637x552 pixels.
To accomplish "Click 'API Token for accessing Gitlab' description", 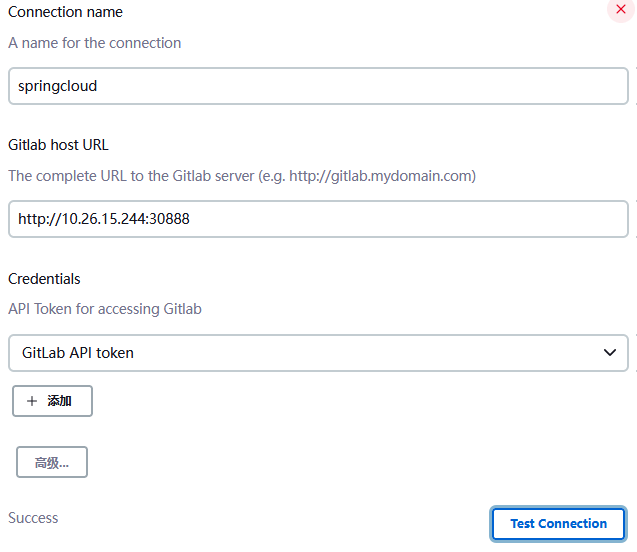I will [105, 309].
